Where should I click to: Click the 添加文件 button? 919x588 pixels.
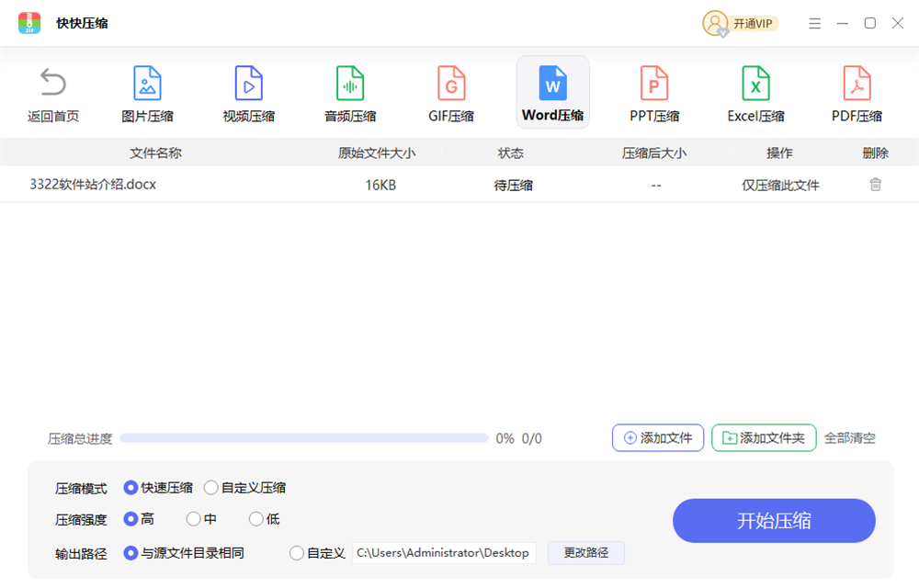coord(658,438)
